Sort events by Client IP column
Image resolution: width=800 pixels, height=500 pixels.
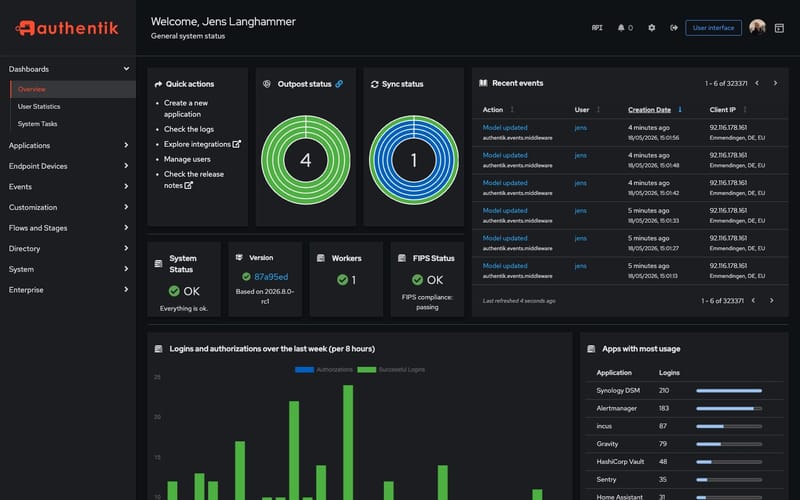click(728, 110)
